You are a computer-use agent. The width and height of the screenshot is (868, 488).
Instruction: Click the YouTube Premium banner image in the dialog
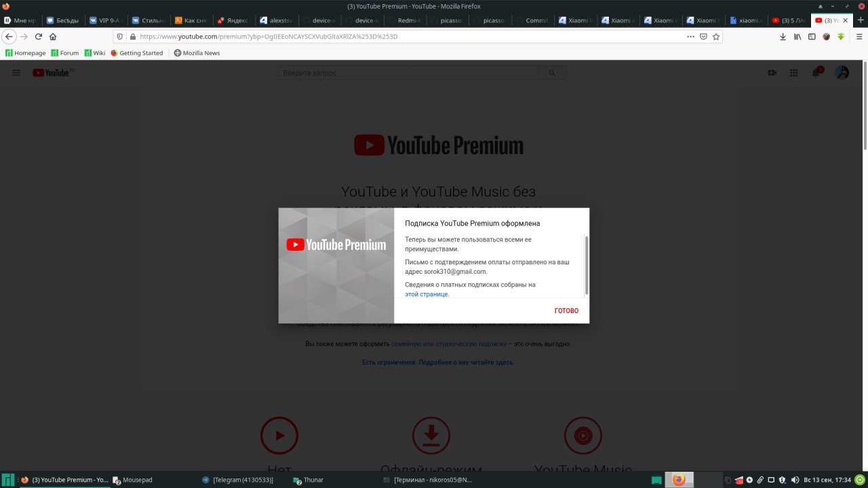(336, 265)
